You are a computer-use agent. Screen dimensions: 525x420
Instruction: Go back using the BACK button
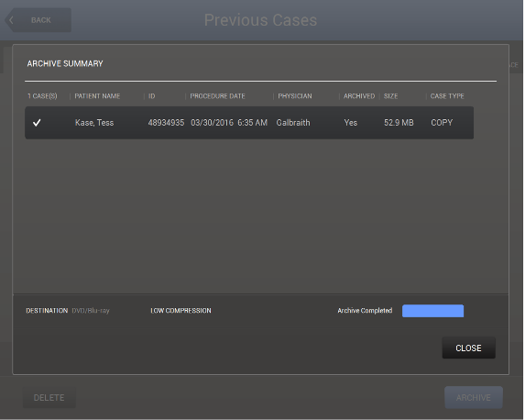point(38,20)
